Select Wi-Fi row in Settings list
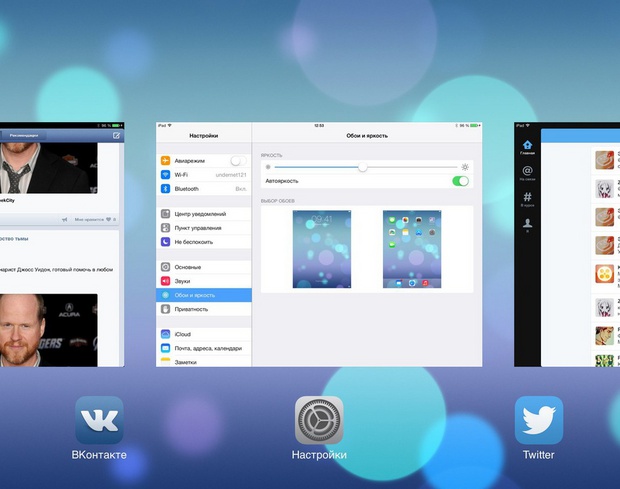 [x=204, y=174]
